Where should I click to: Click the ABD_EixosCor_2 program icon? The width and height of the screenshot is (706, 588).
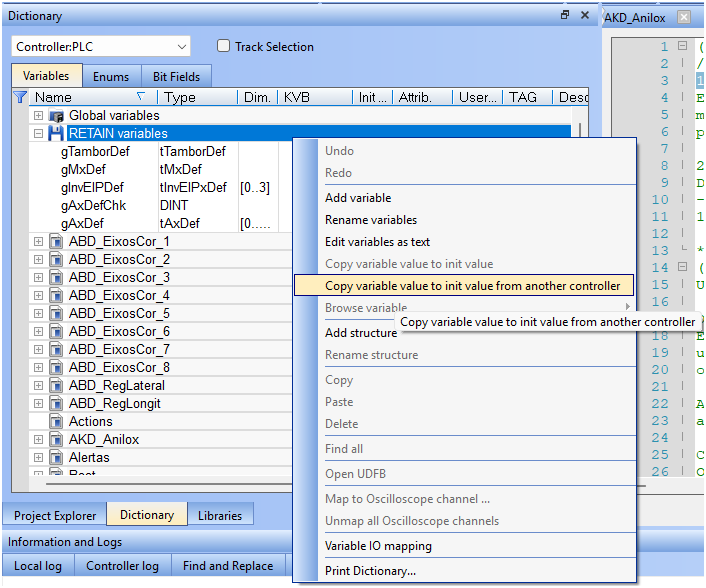click(x=56, y=260)
